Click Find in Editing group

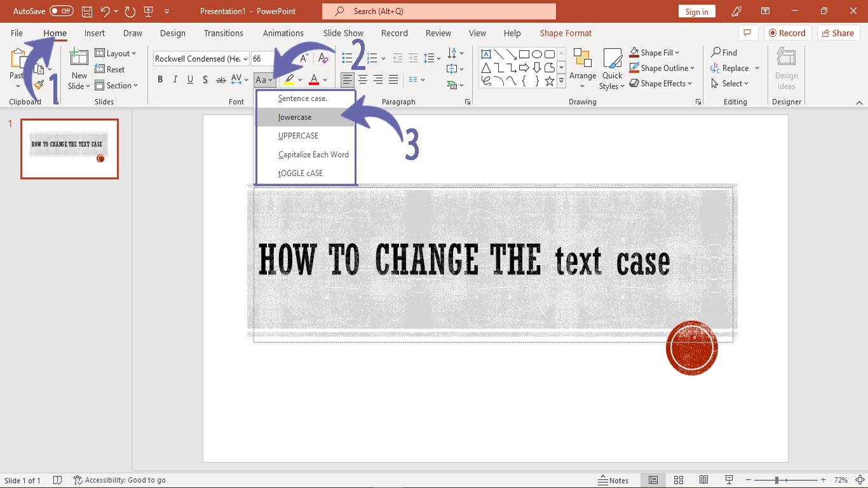tap(724, 53)
